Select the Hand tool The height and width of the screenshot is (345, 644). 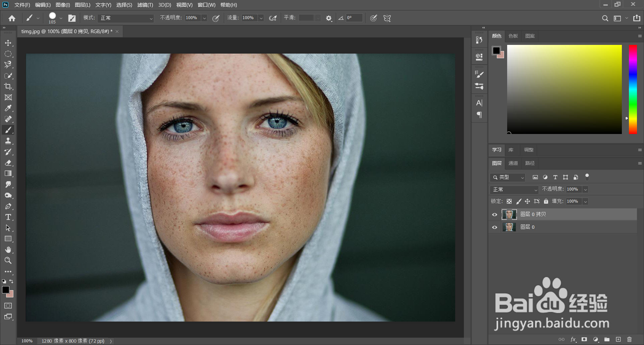coord(8,250)
